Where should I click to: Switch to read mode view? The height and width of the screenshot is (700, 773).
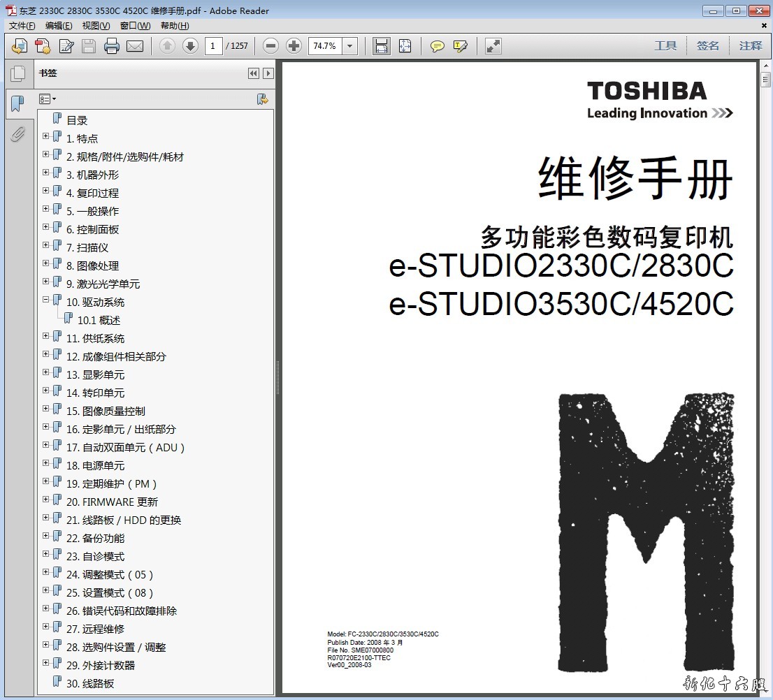[493, 46]
